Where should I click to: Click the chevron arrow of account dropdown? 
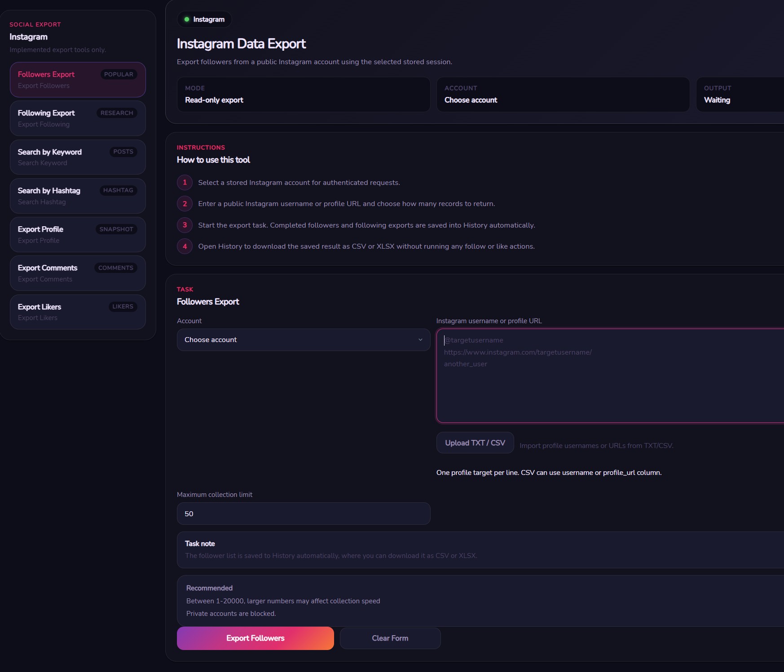[420, 340]
